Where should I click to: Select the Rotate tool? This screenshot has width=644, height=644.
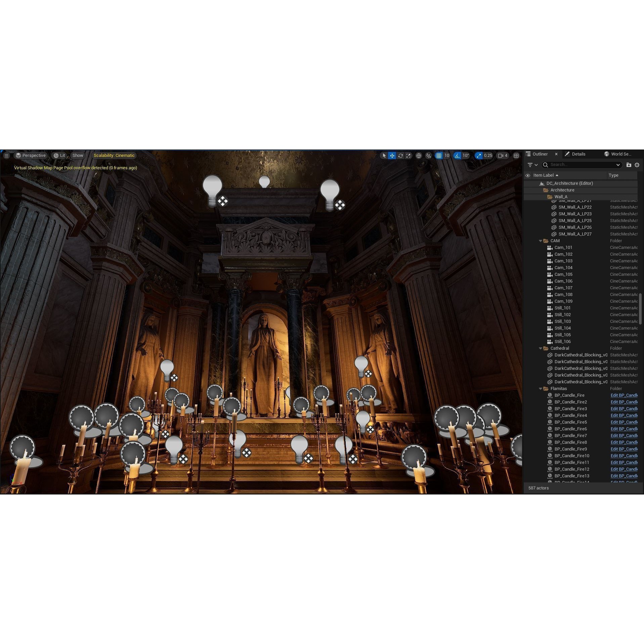(x=400, y=155)
